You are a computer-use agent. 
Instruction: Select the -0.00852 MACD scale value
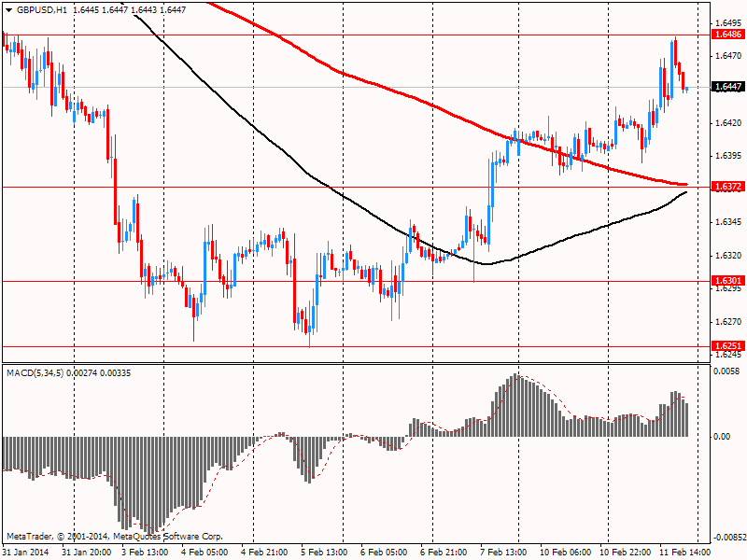[728, 539]
